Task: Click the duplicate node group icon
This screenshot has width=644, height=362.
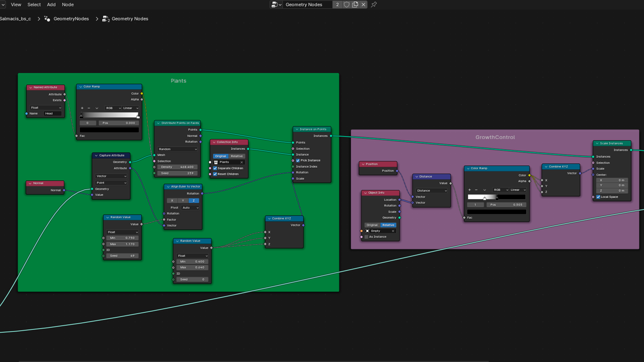Action: pos(355,5)
